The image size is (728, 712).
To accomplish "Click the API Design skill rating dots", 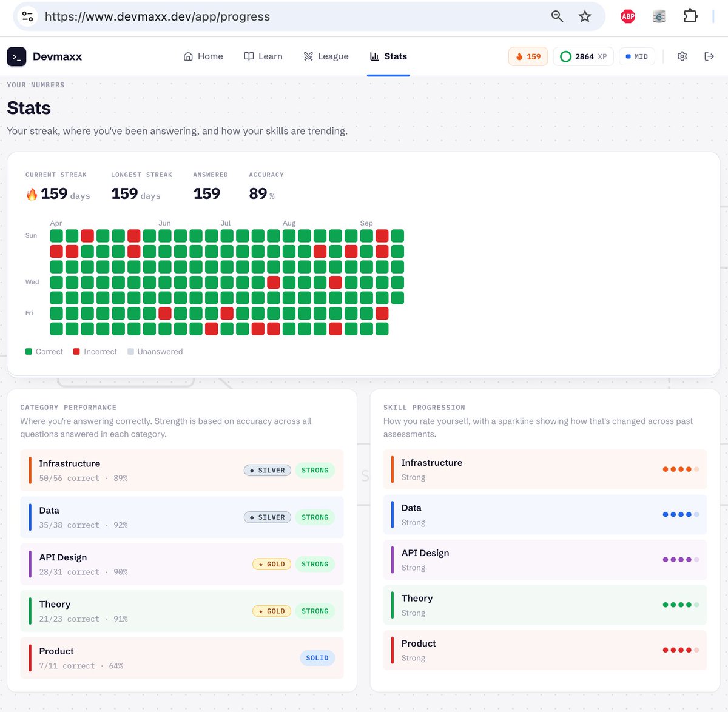I will (681, 560).
